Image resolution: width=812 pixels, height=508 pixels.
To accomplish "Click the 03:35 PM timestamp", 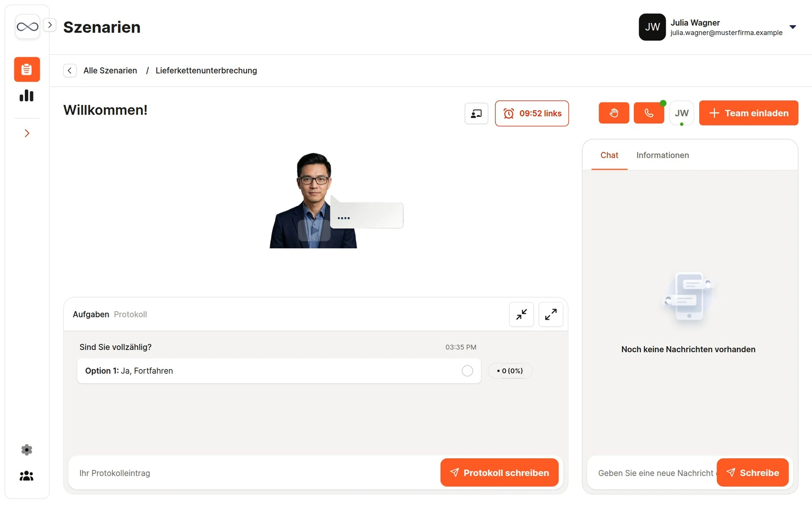I will click(461, 347).
